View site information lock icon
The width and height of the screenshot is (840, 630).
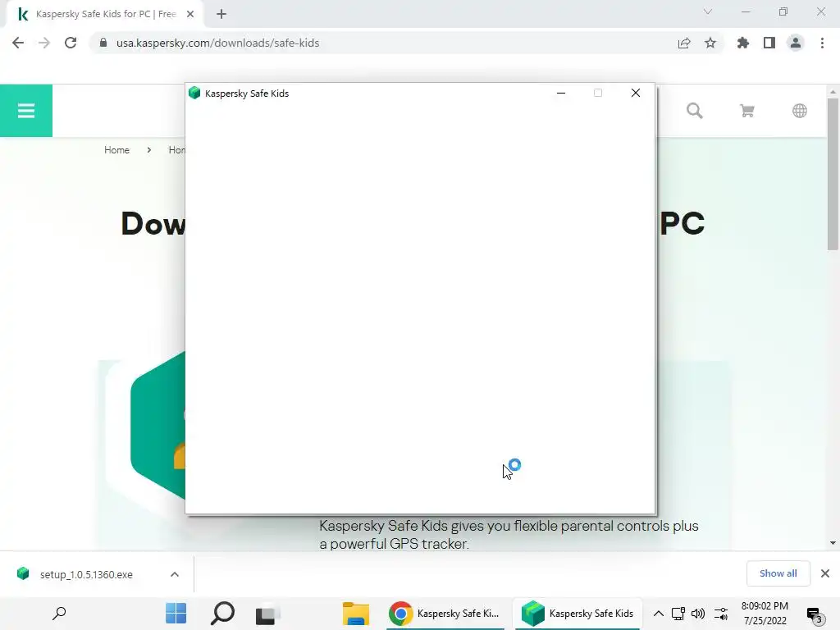point(103,43)
